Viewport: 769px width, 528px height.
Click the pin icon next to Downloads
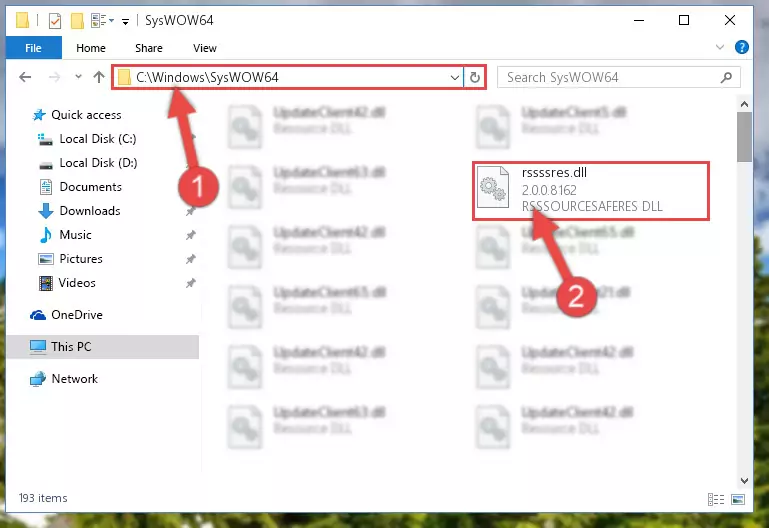tap(190, 211)
